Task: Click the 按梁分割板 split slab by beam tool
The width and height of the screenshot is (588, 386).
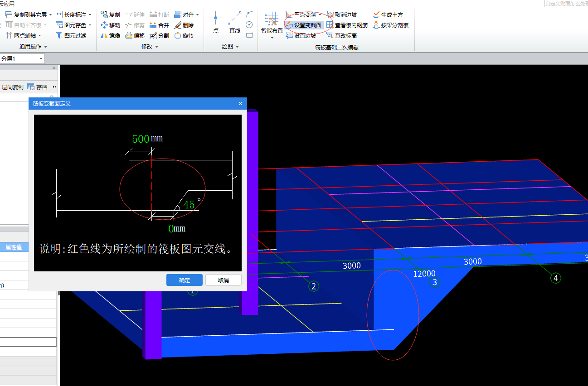Action: tap(390, 25)
